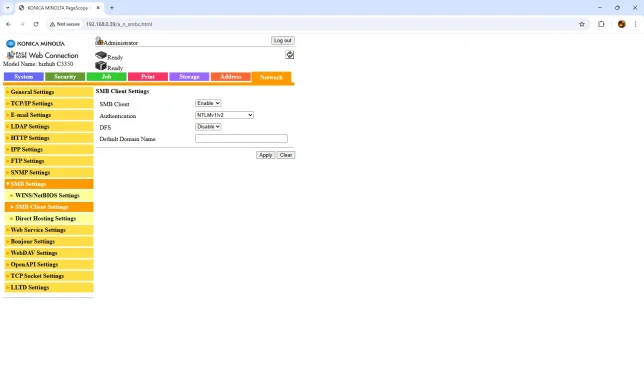
Task: Open WebDAV Settings in sidebar
Action: pos(49,253)
